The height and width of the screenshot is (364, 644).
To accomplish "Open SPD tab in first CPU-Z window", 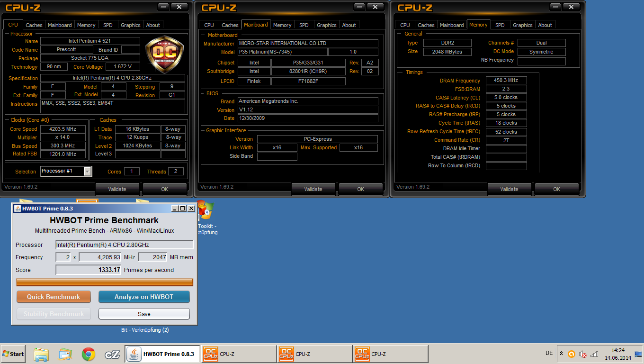I will pos(108,25).
